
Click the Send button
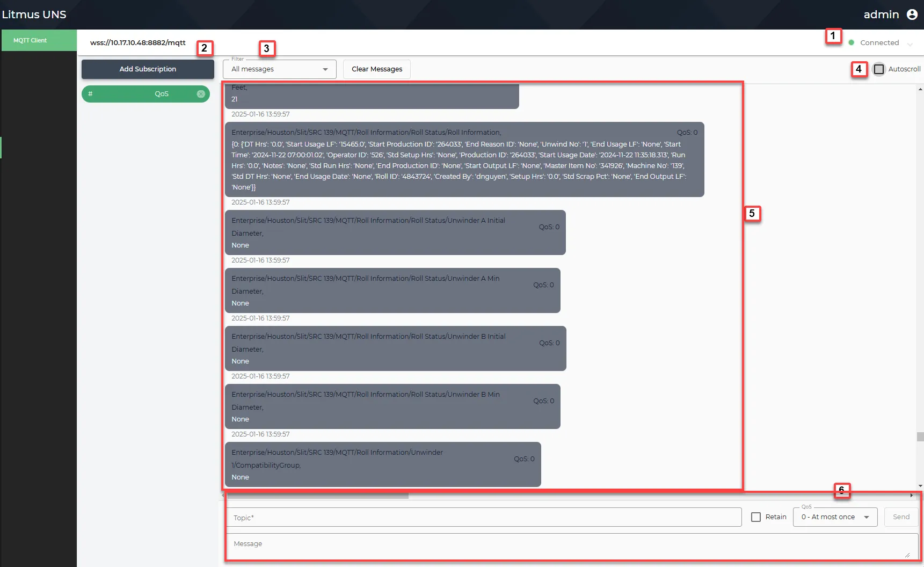(x=901, y=517)
